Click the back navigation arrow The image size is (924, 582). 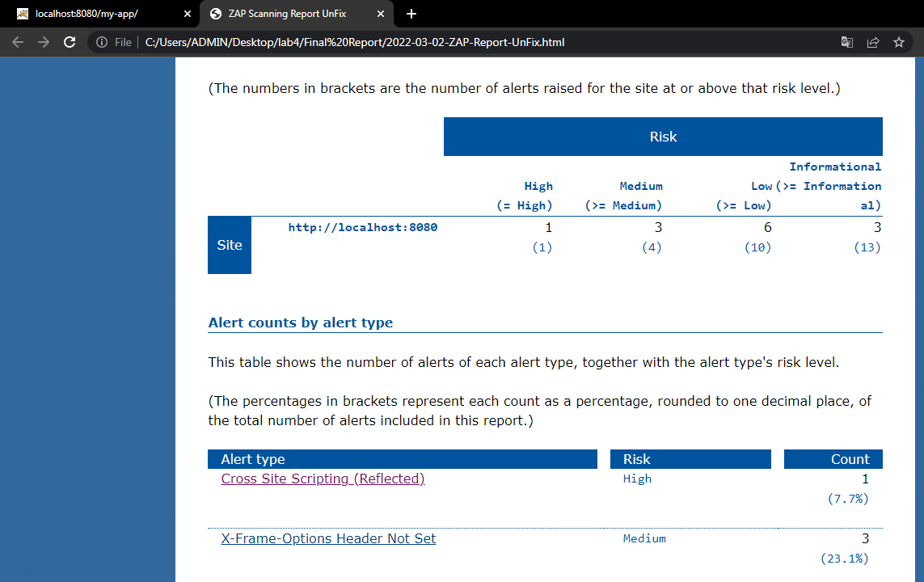pos(17,42)
